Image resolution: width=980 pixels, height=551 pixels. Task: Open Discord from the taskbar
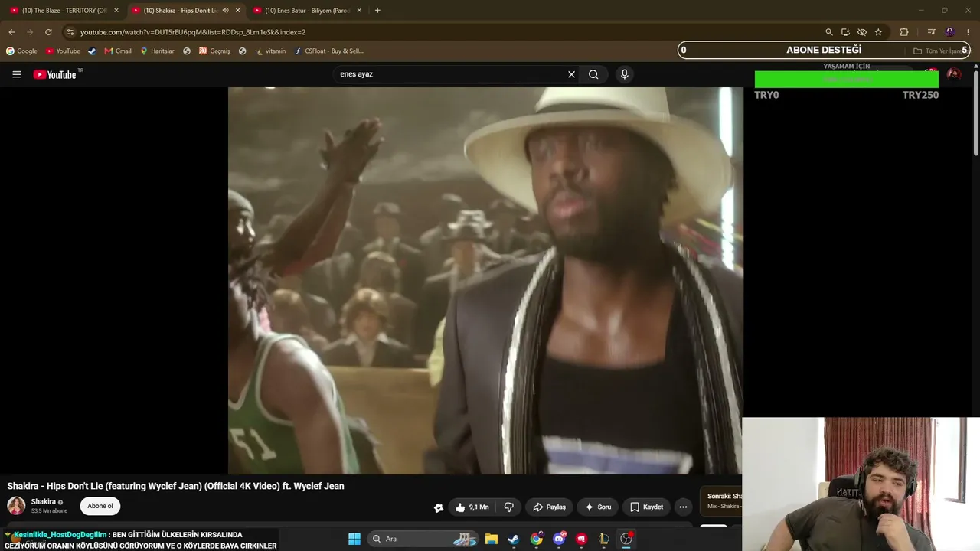(x=559, y=539)
